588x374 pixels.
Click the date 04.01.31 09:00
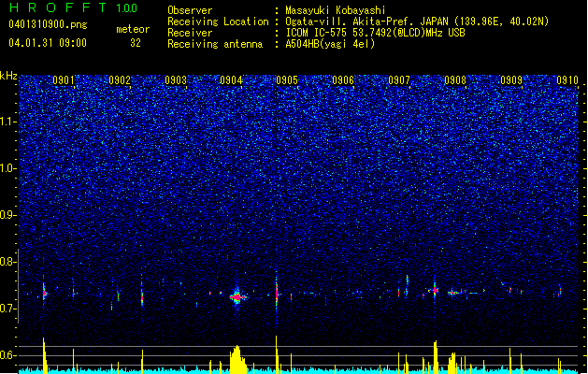coord(48,43)
